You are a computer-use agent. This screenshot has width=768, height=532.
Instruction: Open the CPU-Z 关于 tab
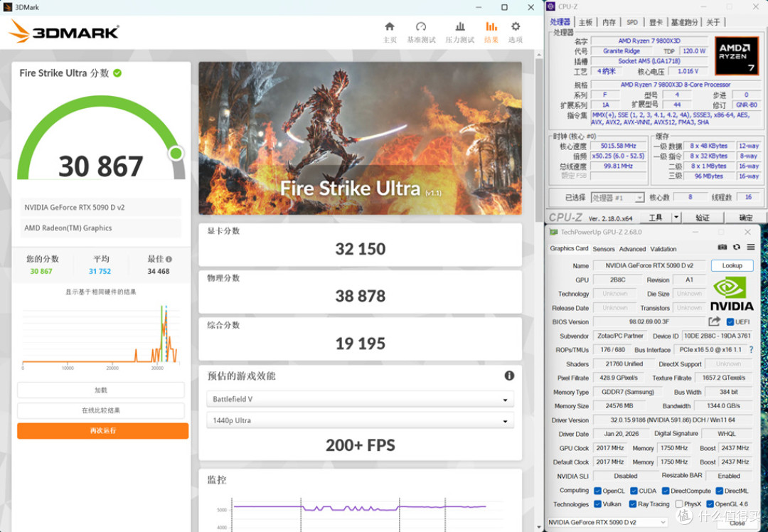(x=714, y=22)
